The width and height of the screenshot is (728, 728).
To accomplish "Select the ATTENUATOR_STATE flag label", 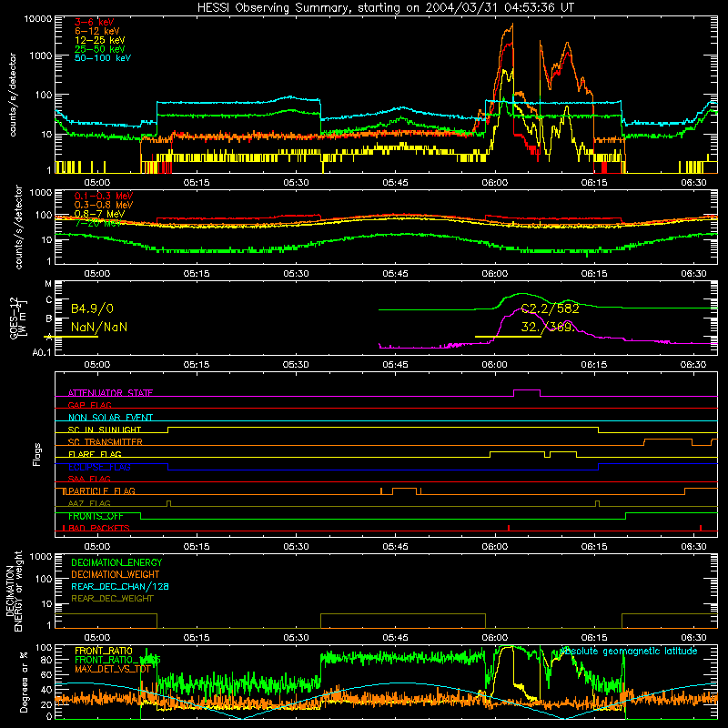I will coord(110,393).
